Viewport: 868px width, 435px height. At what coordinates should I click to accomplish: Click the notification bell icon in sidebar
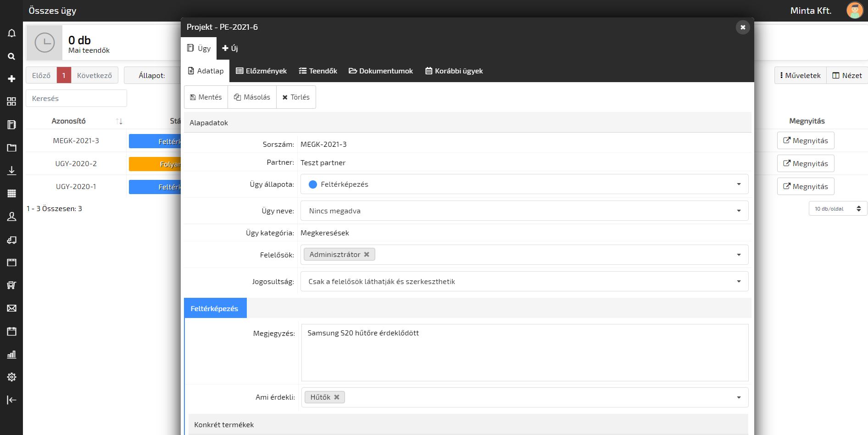click(11, 33)
